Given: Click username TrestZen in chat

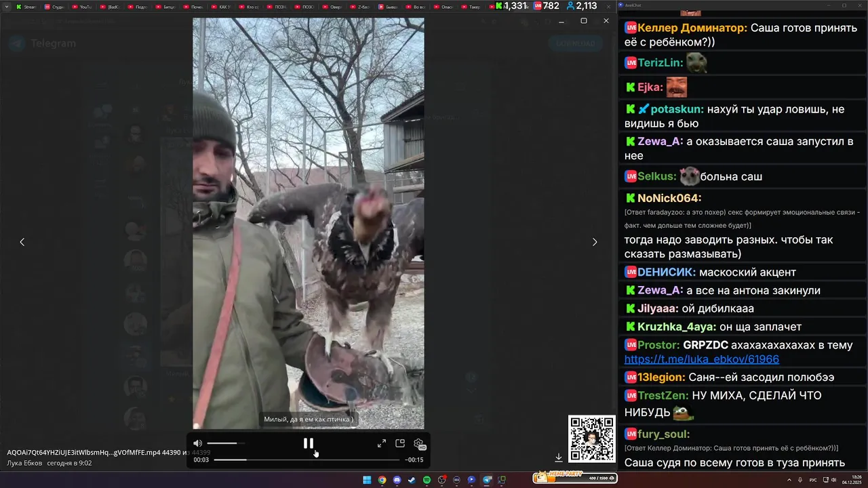Looking at the screenshot, I should tap(663, 395).
